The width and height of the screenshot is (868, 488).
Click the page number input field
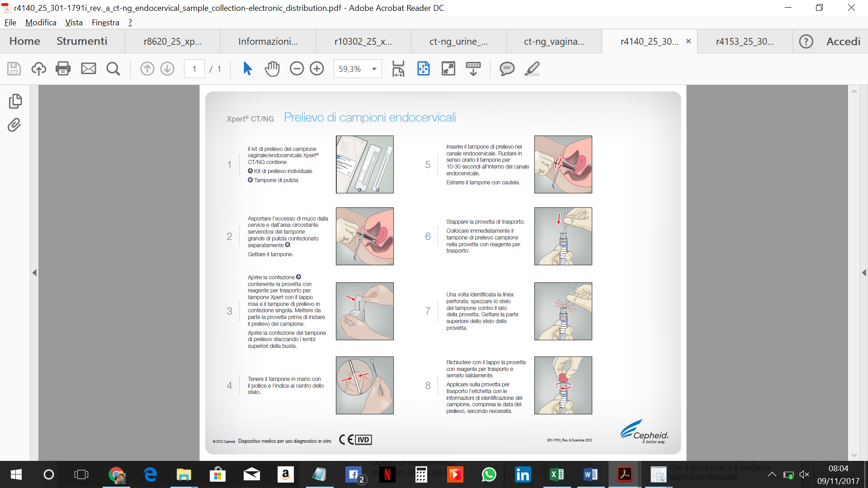[194, 69]
